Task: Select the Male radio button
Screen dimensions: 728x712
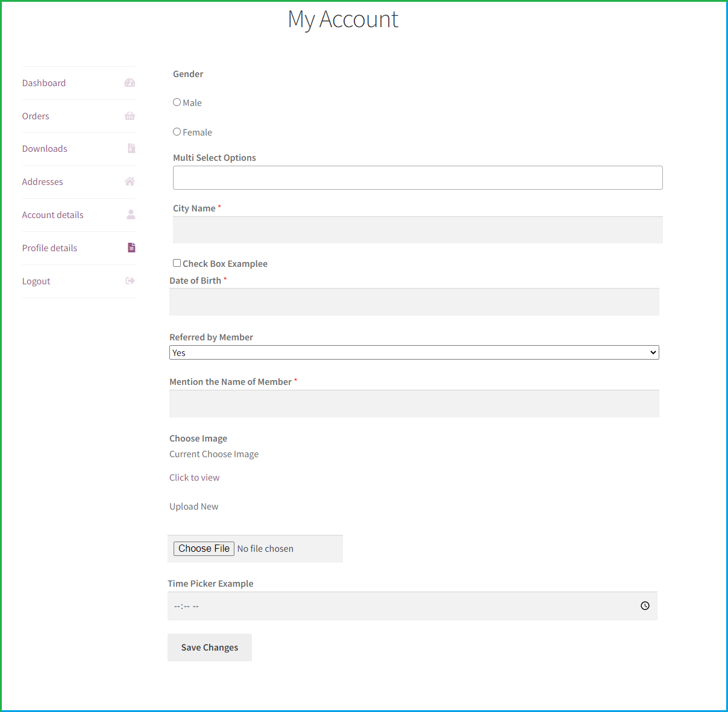Action: 177,102
